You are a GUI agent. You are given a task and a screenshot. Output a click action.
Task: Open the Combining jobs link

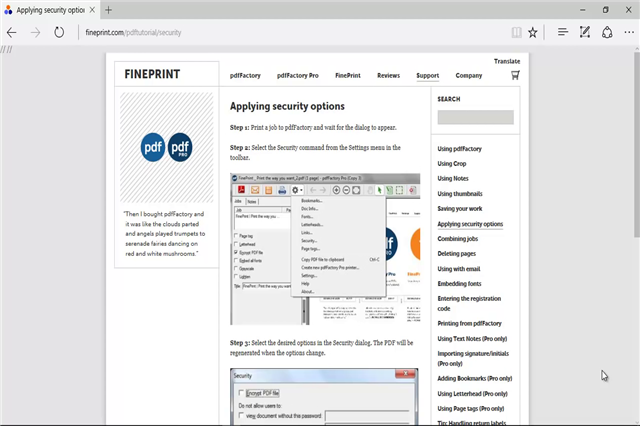(458, 239)
